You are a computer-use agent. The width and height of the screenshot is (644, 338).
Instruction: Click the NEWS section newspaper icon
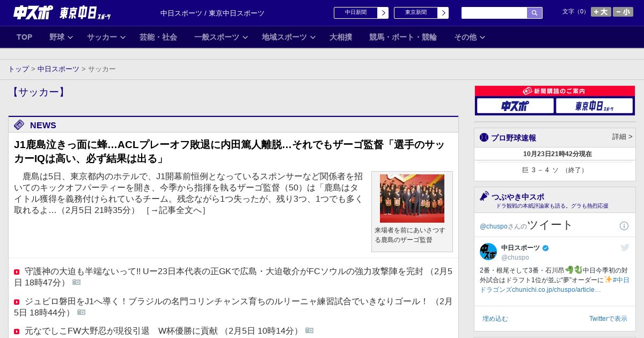tap(19, 125)
